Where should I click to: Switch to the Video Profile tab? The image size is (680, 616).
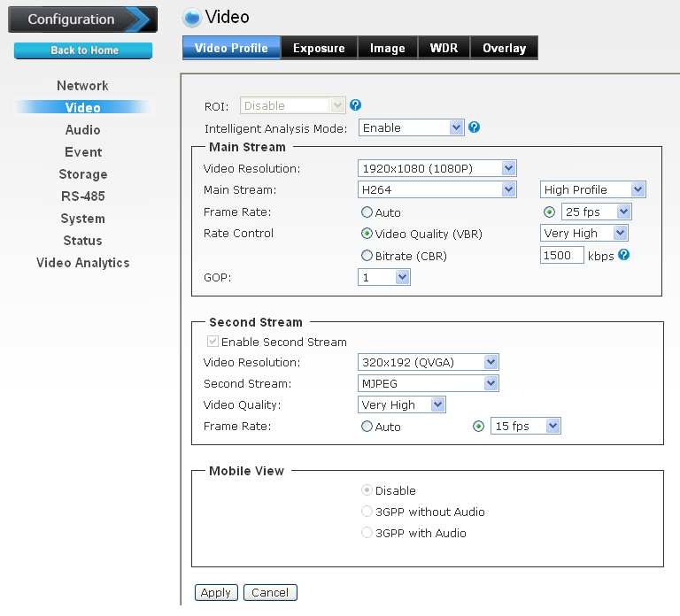pyautogui.click(x=232, y=48)
